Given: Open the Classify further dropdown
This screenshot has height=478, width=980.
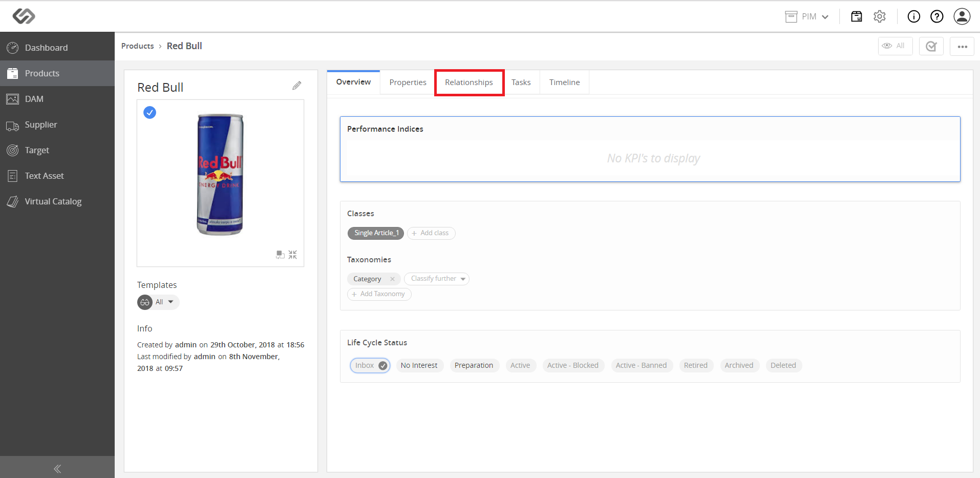Looking at the screenshot, I should point(437,279).
